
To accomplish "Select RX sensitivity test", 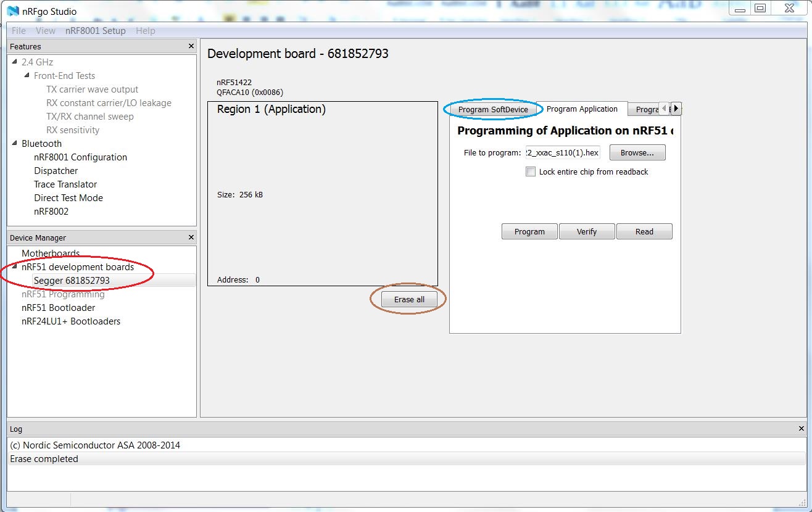I will click(x=73, y=130).
